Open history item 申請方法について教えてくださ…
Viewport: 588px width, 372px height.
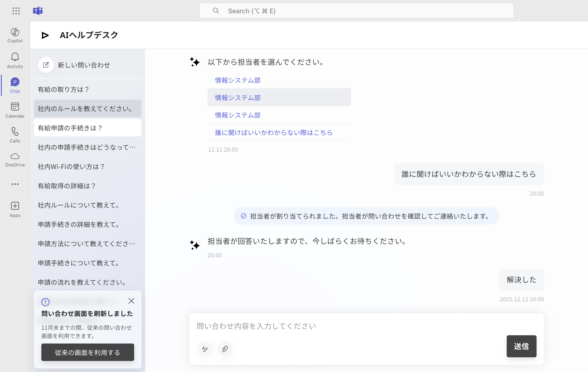[88, 243]
